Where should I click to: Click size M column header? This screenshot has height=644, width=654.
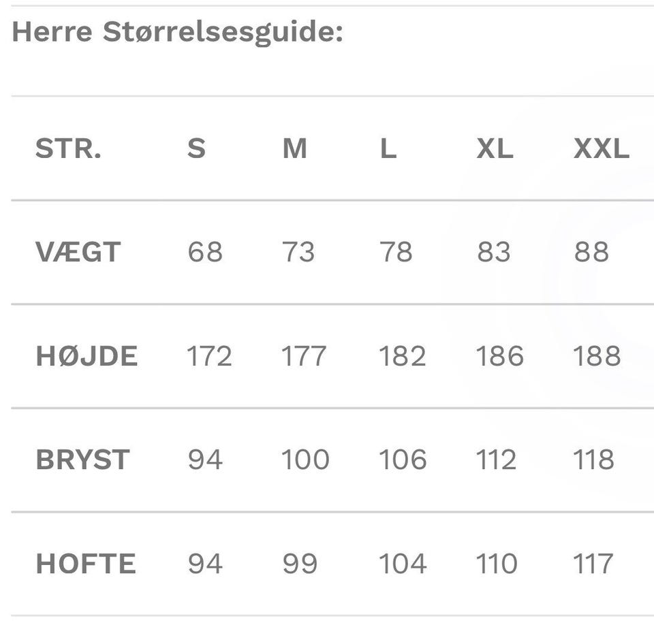pyautogui.click(x=294, y=148)
